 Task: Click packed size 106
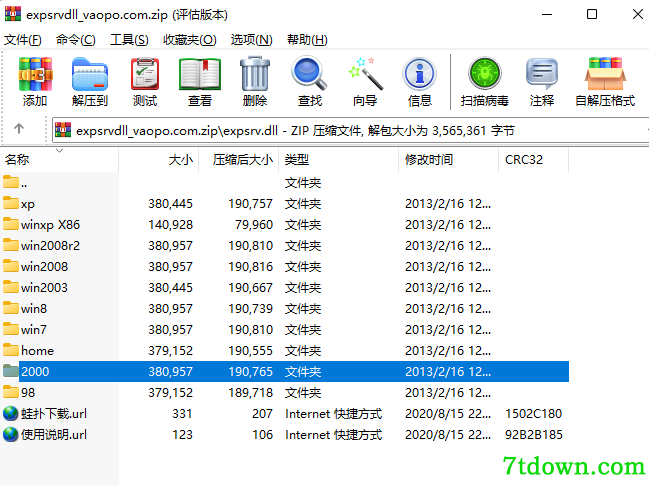pyautogui.click(x=262, y=435)
